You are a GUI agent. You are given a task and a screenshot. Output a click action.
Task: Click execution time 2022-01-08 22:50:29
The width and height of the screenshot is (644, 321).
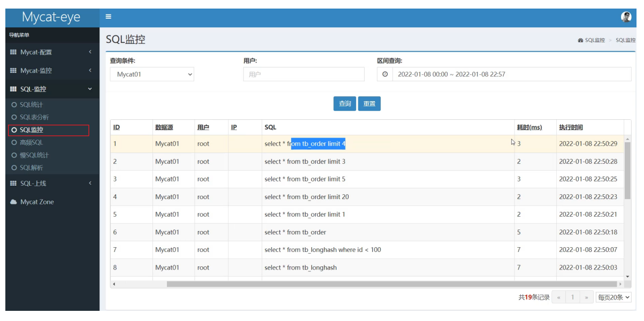click(588, 144)
